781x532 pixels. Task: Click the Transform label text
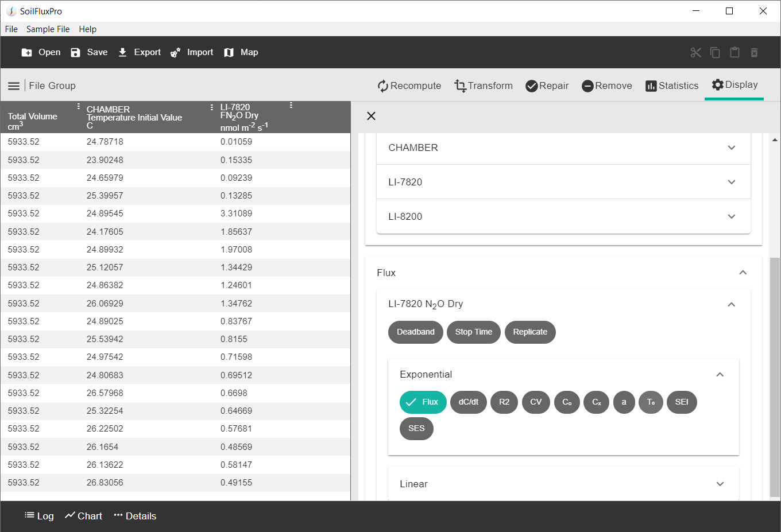[x=490, y=86]
